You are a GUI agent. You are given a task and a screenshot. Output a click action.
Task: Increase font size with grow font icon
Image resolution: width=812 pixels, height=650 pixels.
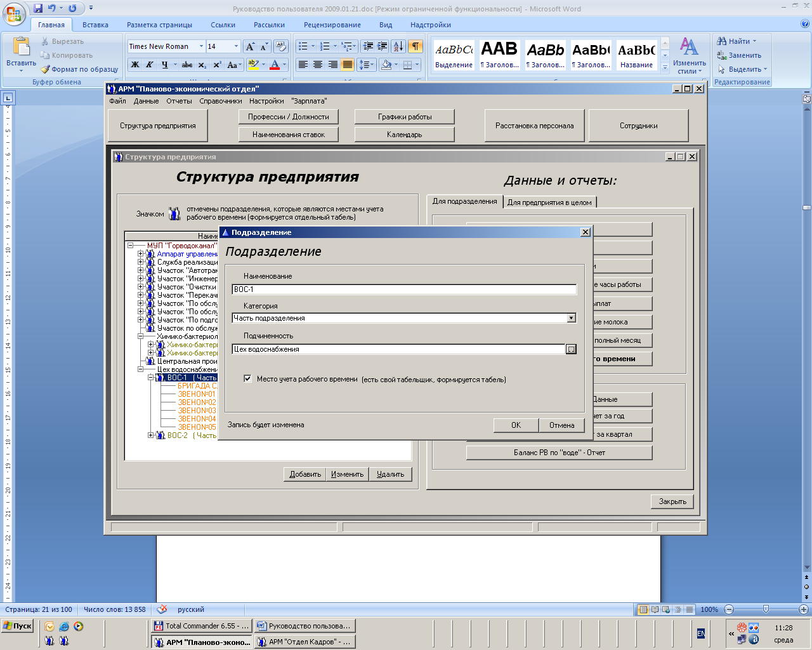[250, 46]
